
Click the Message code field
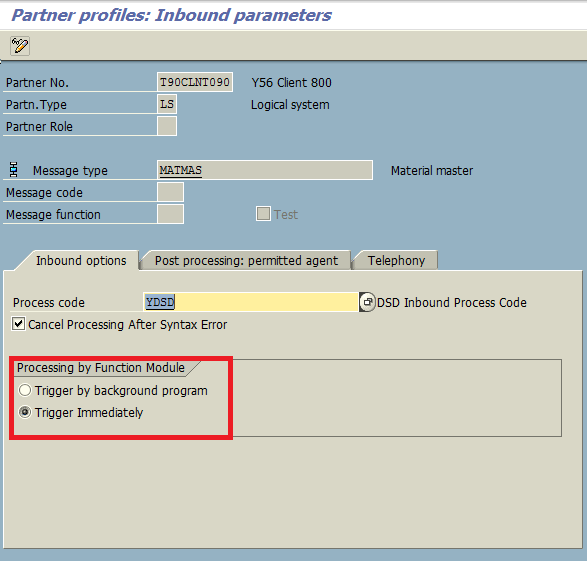[x=170, y=192]
